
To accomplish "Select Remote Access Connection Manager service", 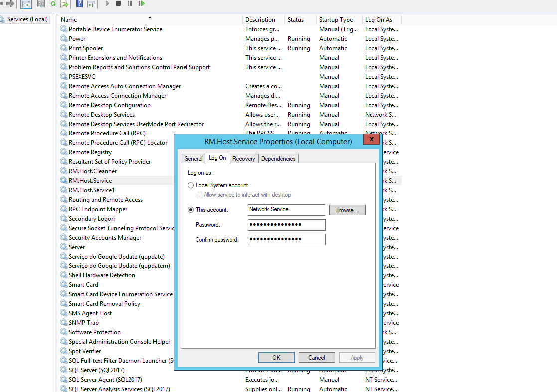I will click(x=230, y=96).
